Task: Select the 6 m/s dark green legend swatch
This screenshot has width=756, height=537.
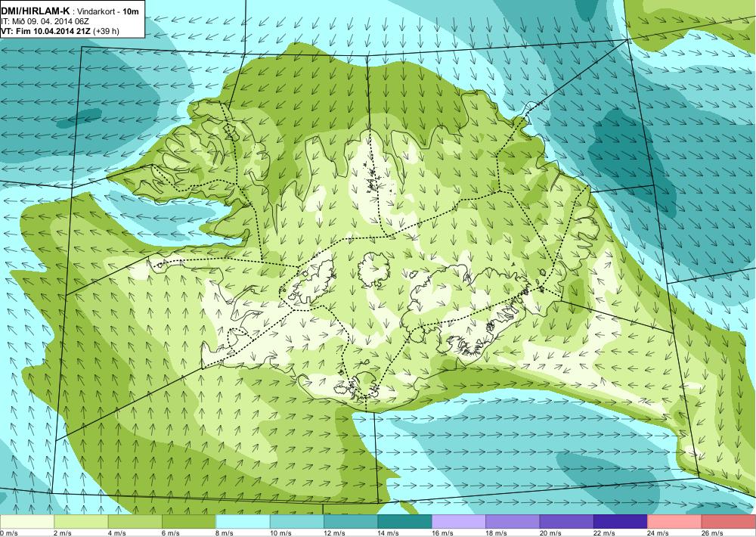Action: 189,522
